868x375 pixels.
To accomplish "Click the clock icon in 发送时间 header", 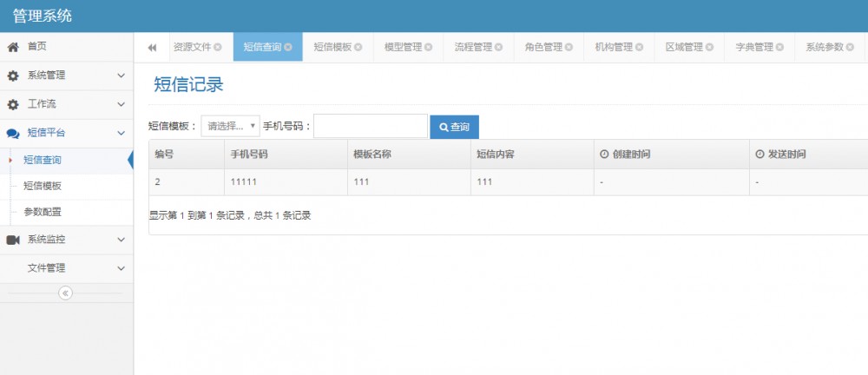I will (x=759, y=155).
